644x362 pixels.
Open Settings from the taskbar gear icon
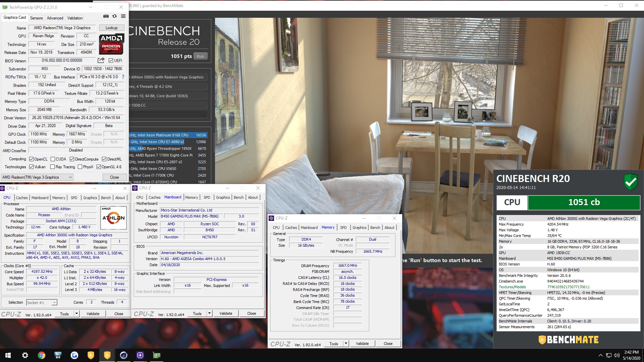[25, 355]
